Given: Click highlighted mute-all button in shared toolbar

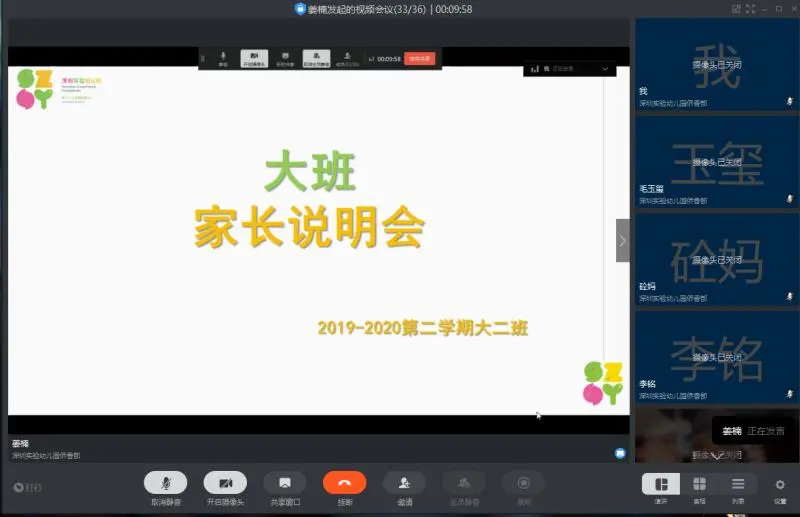Looking at the screenshot, I should pyautogui.click(x=316, y=59).
